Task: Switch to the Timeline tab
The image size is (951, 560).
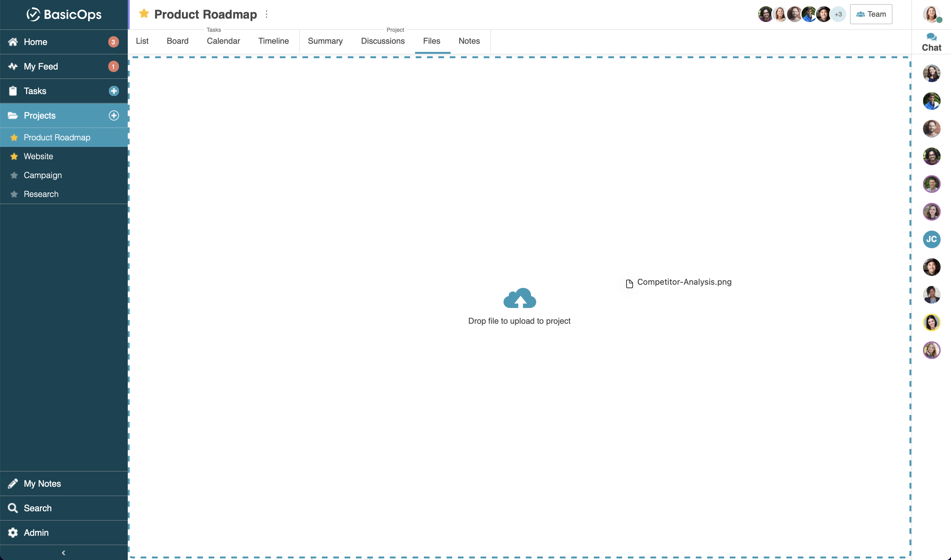Action: (x=273, y=41)
